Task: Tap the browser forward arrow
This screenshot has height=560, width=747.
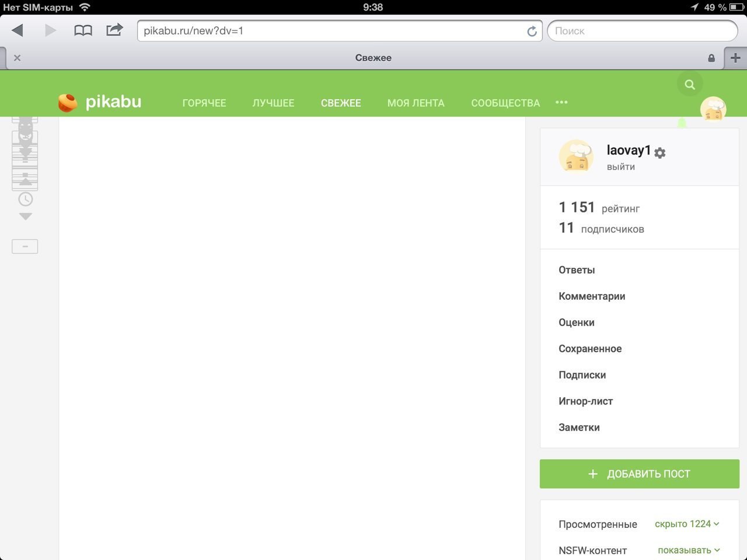Action: click(x=50, y=30)
